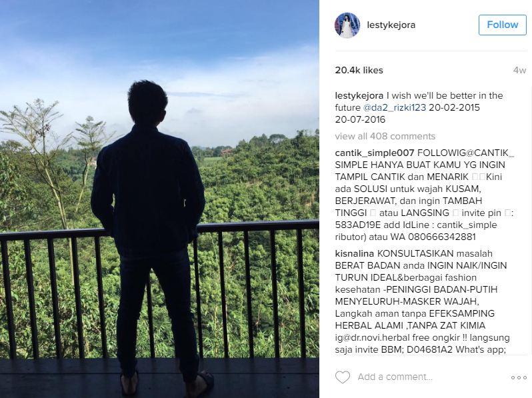Open the @da2_rizki123 mention link
Image resolution: width=532 pixels, height=398 pixels.
coord(394,107)
